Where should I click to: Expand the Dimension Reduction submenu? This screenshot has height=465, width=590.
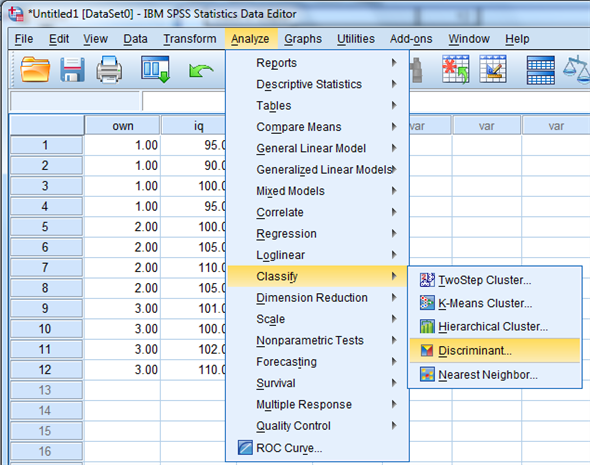click(x=318, y=298)
